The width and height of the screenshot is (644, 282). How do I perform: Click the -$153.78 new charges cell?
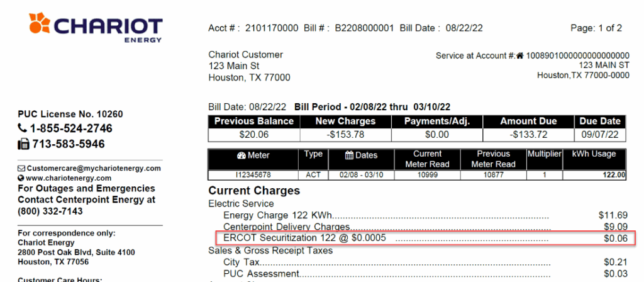tap(345, 135)
